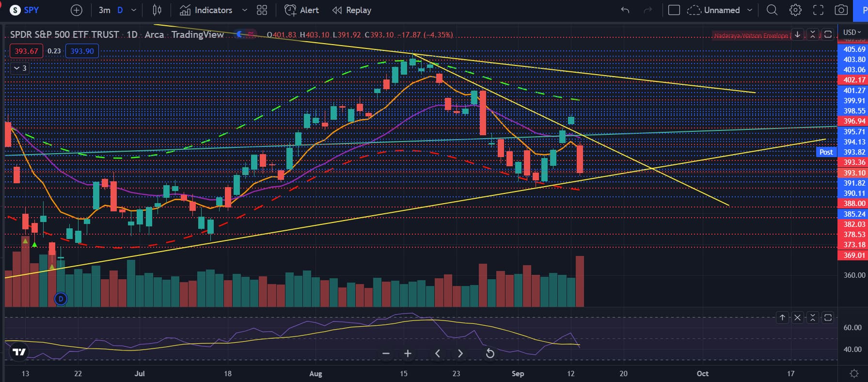The height and width of the screenshot is (382, 868).
Task: Click the 60.00 RSI scale value
Action: (x=852, y=327)
